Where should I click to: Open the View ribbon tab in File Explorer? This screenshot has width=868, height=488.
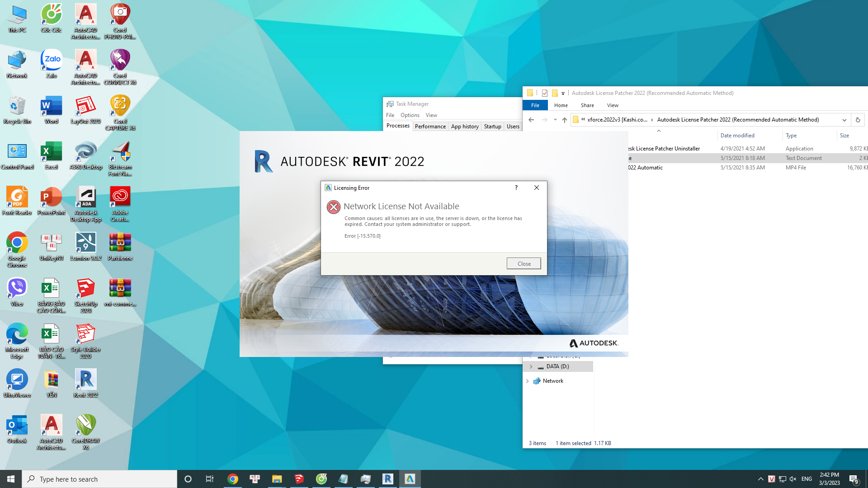point(613,105)
